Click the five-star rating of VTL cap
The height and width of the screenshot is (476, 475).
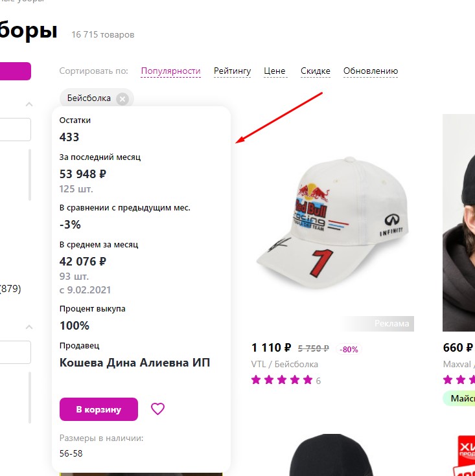click(282, 380)
